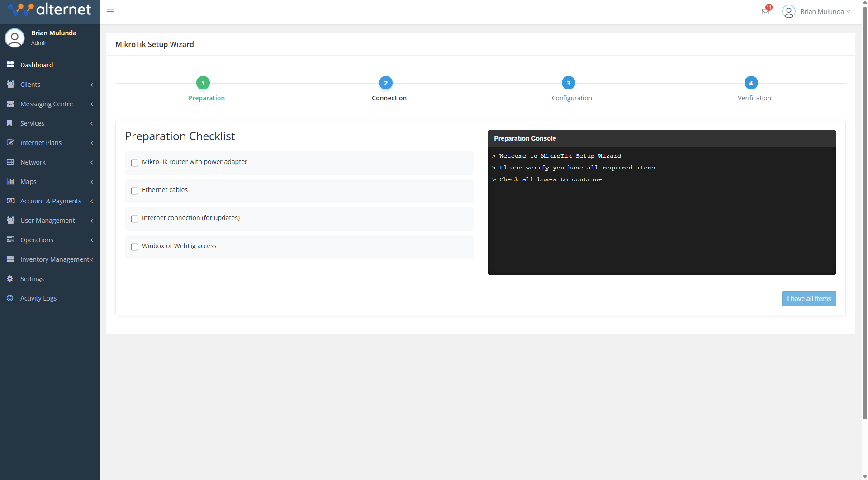Open Activity Logs

(38, 298)
